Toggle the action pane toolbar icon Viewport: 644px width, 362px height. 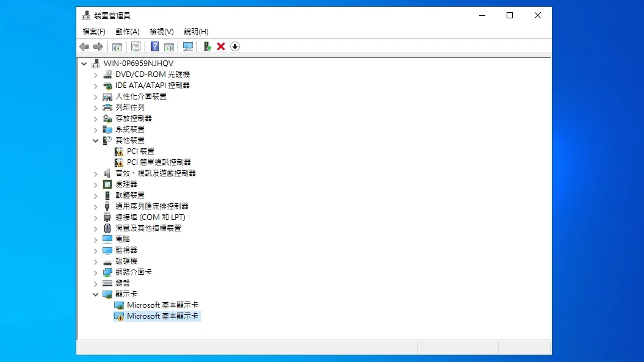point(169,47)
